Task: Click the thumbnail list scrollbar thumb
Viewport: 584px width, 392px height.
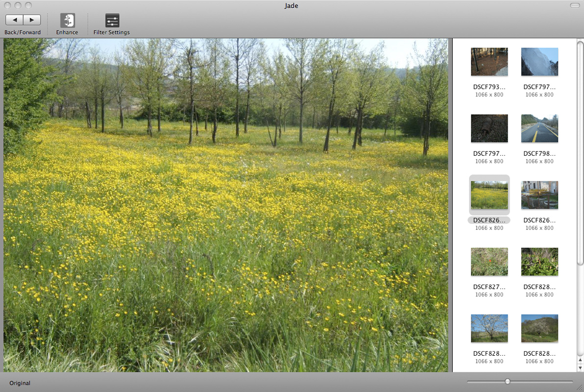Action: 580,153
